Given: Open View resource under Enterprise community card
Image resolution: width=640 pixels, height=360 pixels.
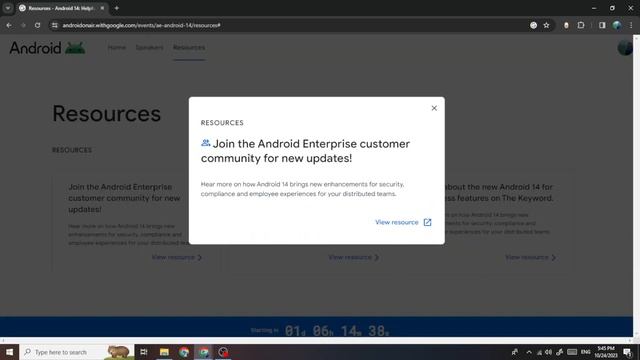Looking at the screenshot, I should click(x=177, y=258).
